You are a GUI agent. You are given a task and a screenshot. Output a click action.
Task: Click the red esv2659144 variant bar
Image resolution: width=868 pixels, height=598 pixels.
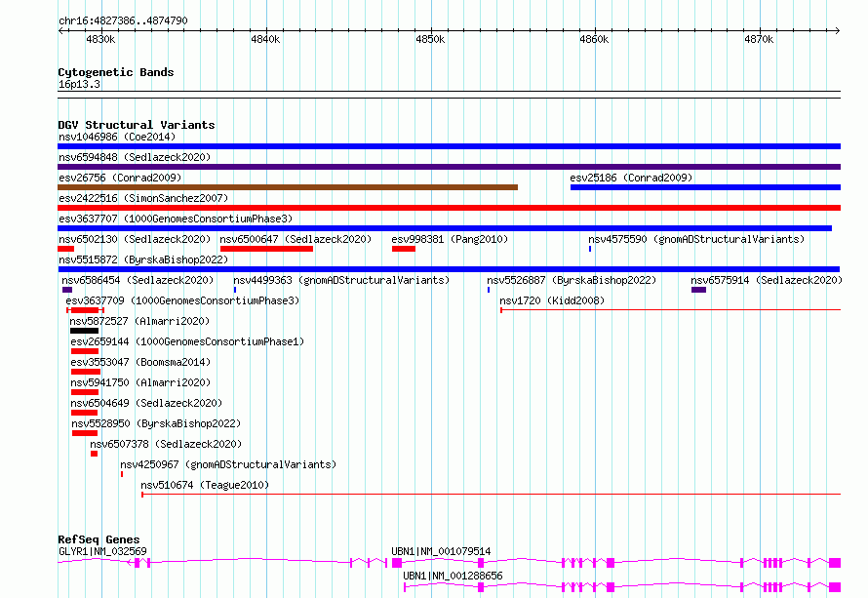tap(85, 351)
